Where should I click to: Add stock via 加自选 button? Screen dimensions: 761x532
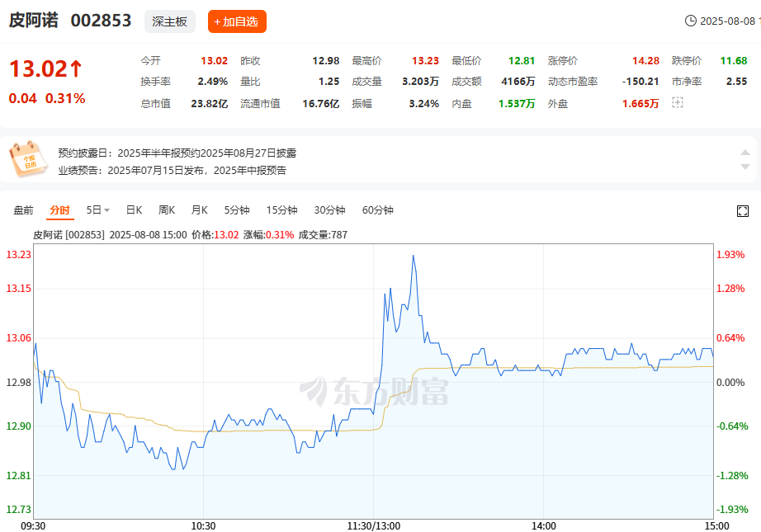(x=237, y=21)
